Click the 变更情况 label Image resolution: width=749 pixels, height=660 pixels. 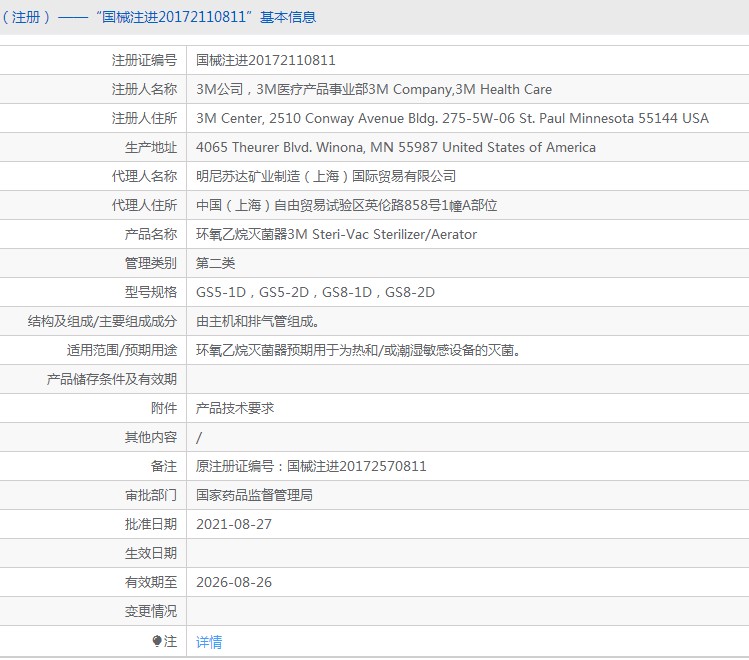(151, 611)
